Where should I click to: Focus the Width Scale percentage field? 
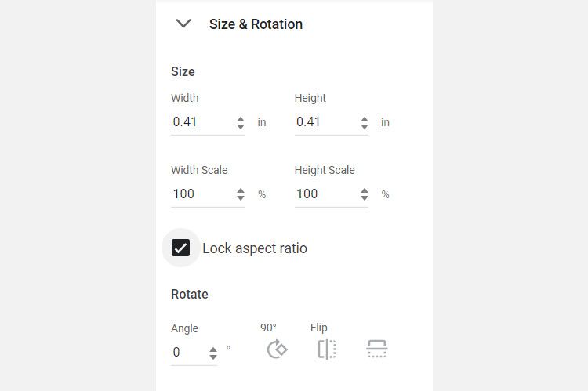200,194
